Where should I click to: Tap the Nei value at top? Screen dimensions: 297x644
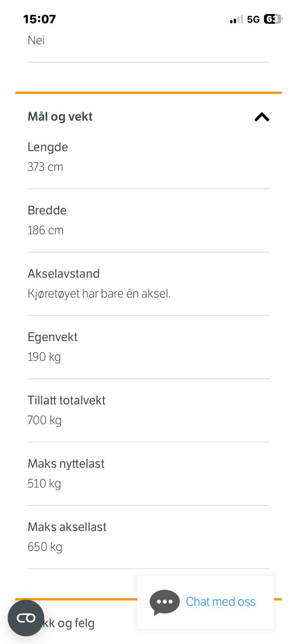[36, 40]
